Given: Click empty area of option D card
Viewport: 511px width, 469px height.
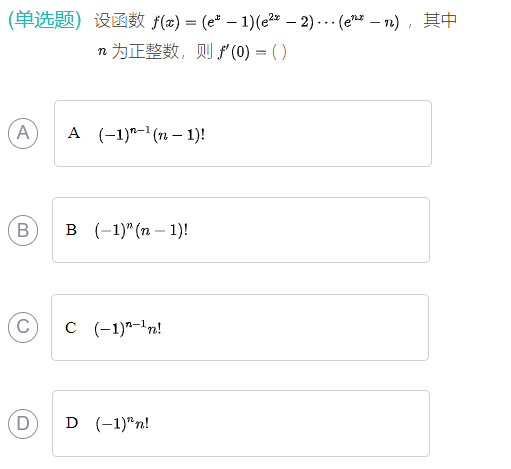Looking at the screenshot, I should click(287, 423).
